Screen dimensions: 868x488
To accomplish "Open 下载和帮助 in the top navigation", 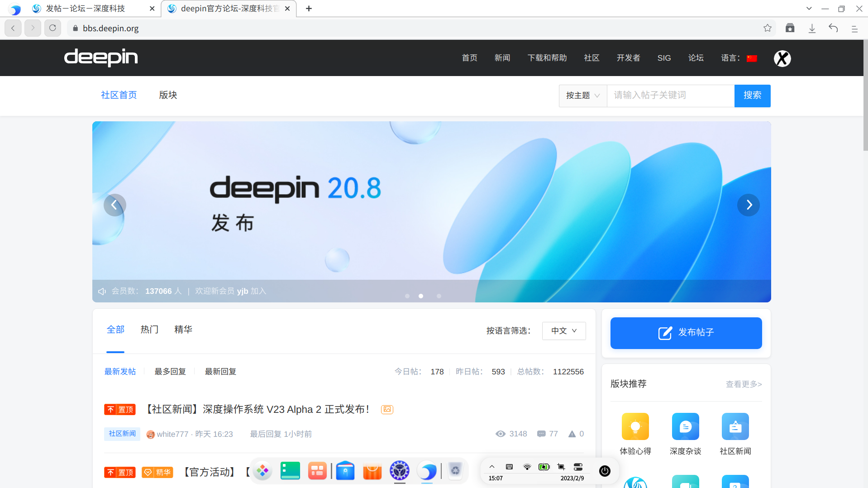I will pyautogui.click(x=547, y=58).
